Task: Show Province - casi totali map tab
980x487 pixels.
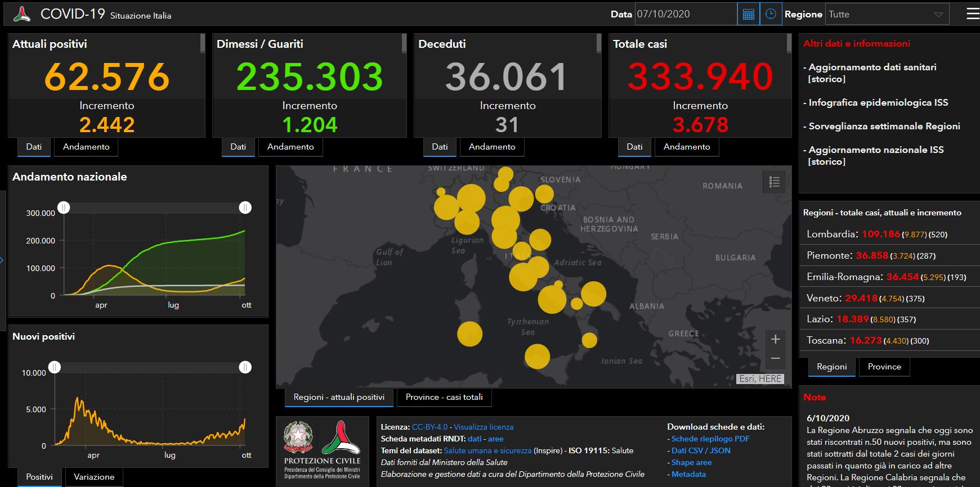Action: (444, 397)
